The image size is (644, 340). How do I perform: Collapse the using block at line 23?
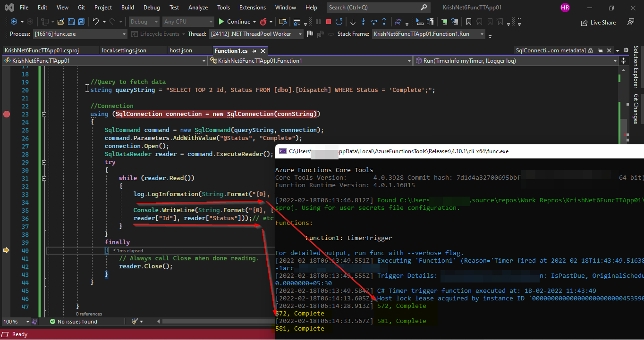point(44,114)
